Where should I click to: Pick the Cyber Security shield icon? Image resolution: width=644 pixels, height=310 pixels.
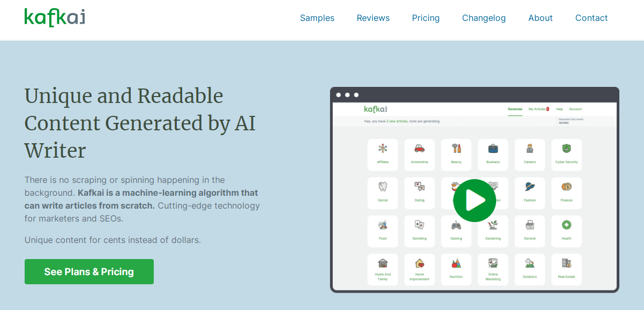coord(566,149)
